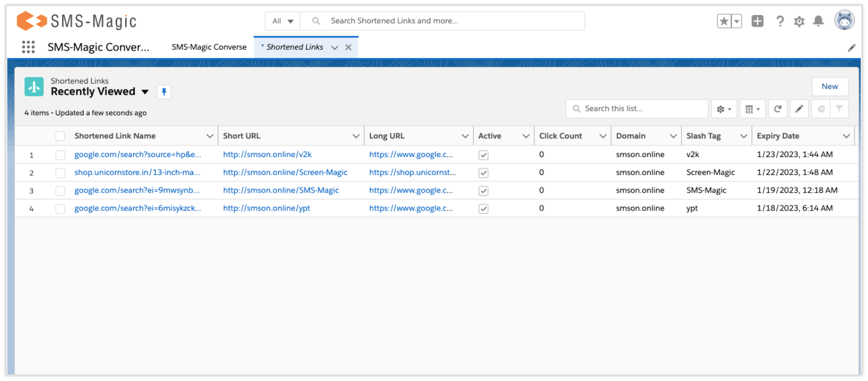Click the refresh list icon
The height and width of the screenshot is (381, 868).
(x=778, y=109)
